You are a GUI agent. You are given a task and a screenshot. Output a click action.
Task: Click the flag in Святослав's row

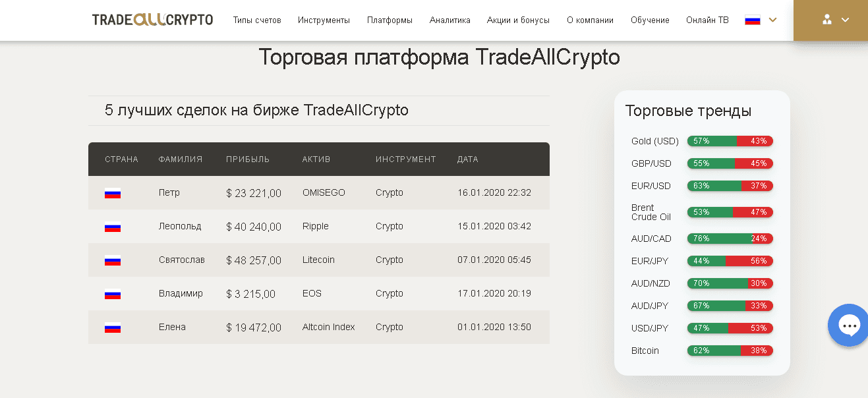113,261
